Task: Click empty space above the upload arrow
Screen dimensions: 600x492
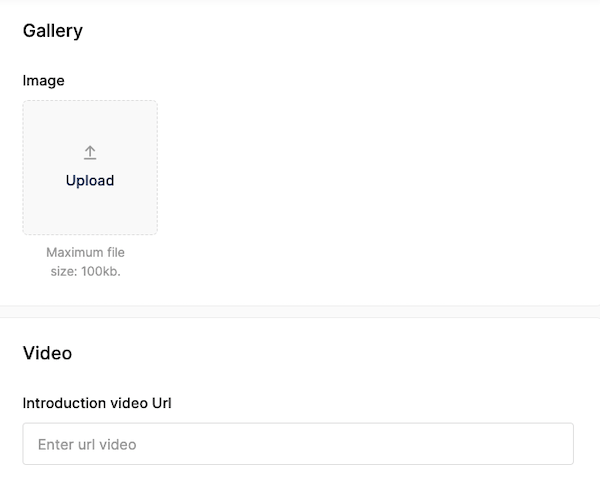Action: [x=90, y=122]
